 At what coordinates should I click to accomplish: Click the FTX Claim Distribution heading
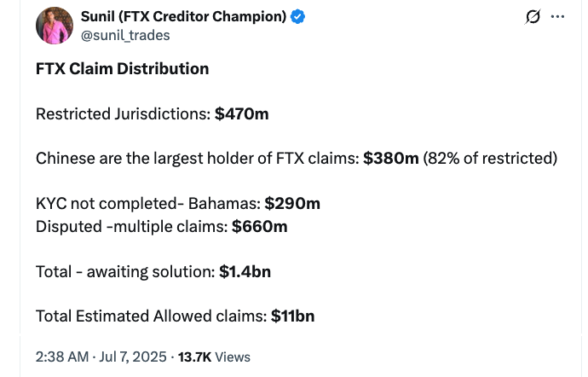[122, 69]
